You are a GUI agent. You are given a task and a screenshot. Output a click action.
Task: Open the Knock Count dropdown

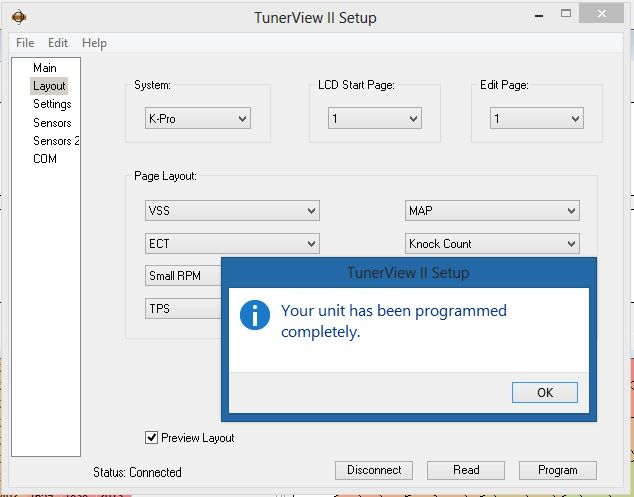(x=492, y=243)
